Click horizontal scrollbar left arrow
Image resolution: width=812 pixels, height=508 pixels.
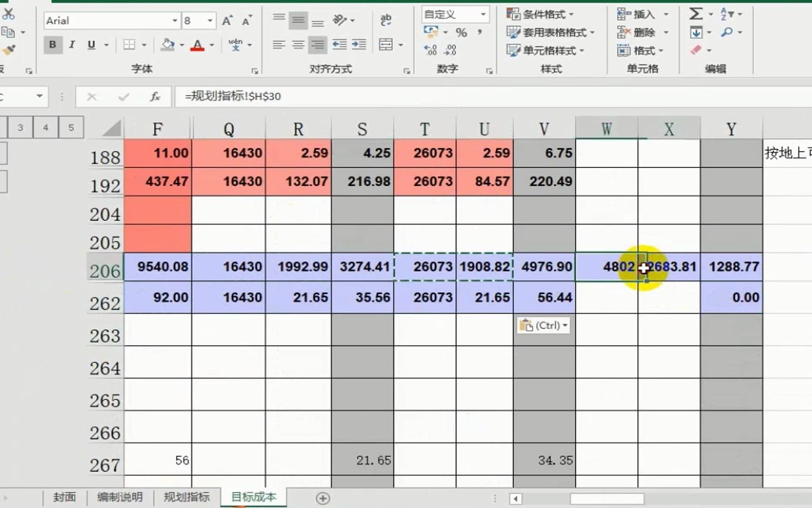(x=516, y=499)
